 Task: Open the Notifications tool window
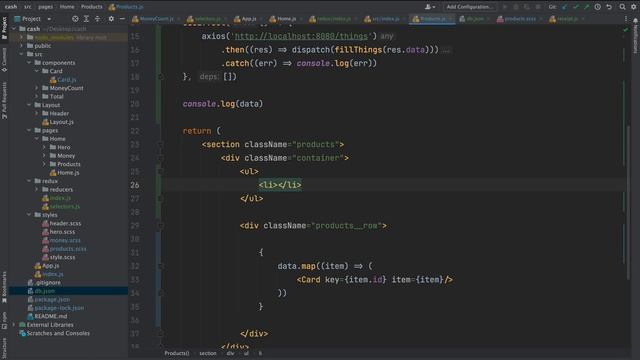click(636, 36)
